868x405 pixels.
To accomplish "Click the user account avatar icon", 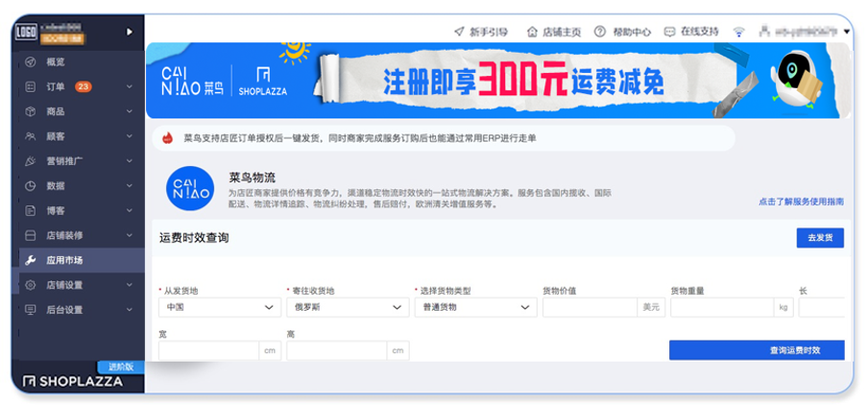I will coord(765,32).
